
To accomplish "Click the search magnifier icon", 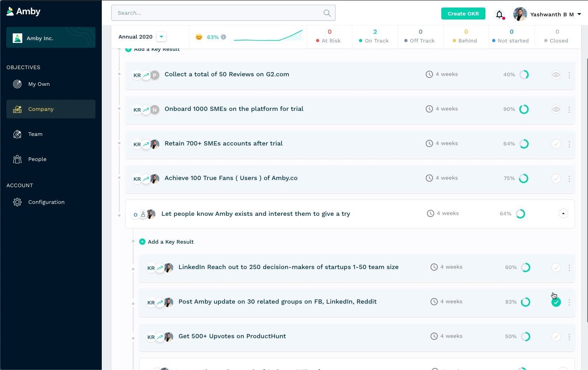I will click(x=327, y=13).
